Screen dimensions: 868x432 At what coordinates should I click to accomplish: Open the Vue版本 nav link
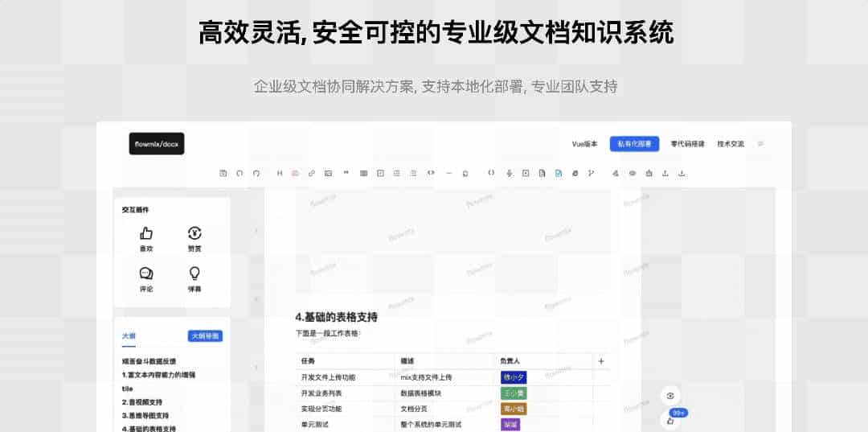pyautogui.click(x=584, y=144)
